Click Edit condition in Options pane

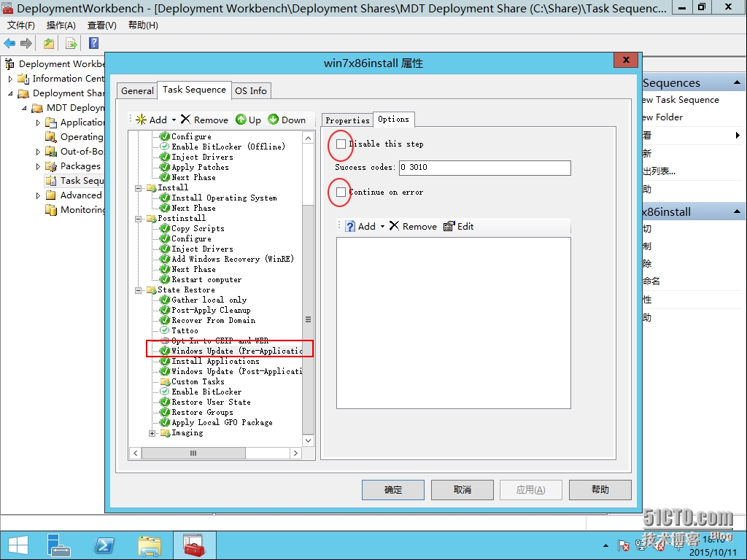[x=458, y=226]
